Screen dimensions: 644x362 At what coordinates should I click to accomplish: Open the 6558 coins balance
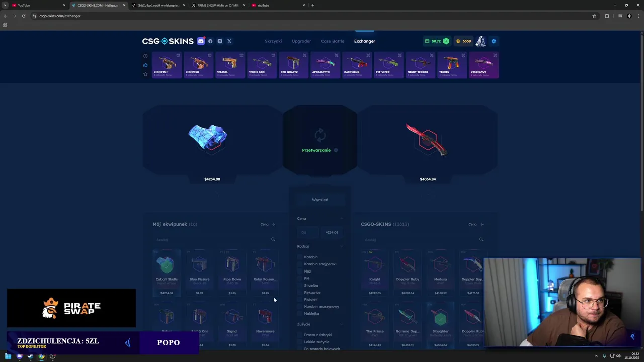click(463, 41)
